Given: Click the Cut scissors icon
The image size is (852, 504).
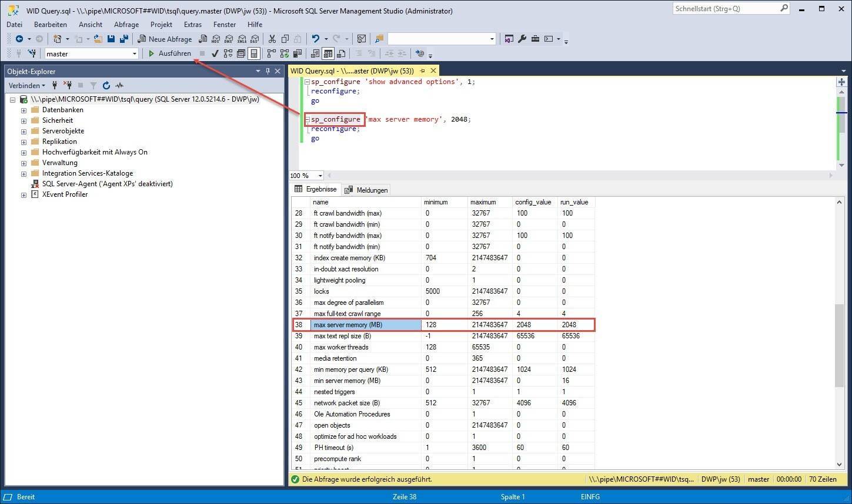Looking at the screenshot, I should point(272,39).
